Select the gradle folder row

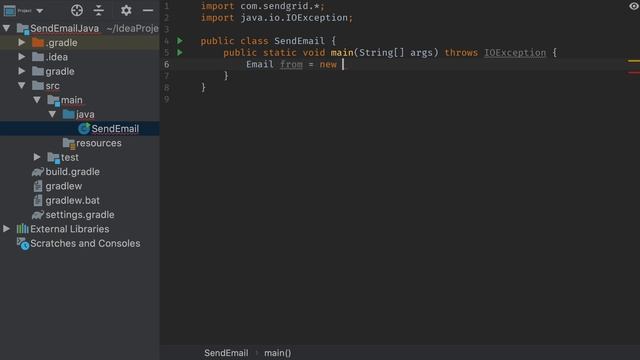point(80,71)
